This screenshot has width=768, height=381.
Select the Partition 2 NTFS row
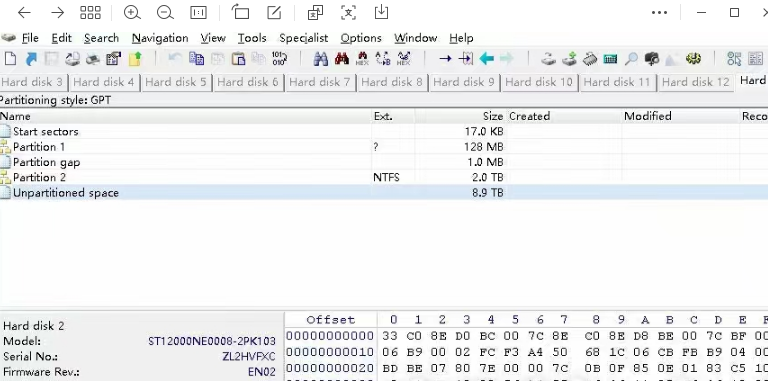click(x=384, y=177)
